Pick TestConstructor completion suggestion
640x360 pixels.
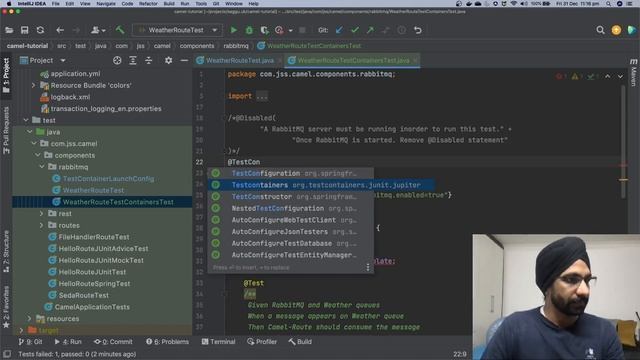coord(291,196)
